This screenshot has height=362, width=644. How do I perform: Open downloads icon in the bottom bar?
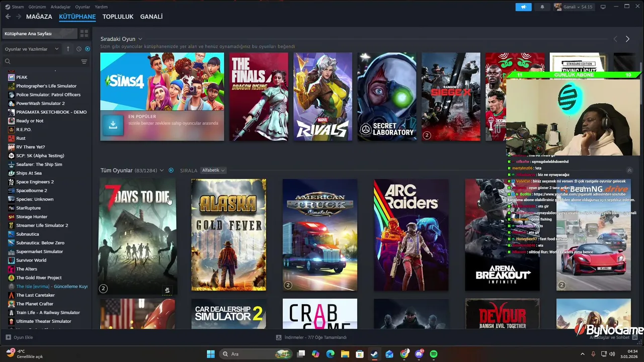(x=279, y=337)
